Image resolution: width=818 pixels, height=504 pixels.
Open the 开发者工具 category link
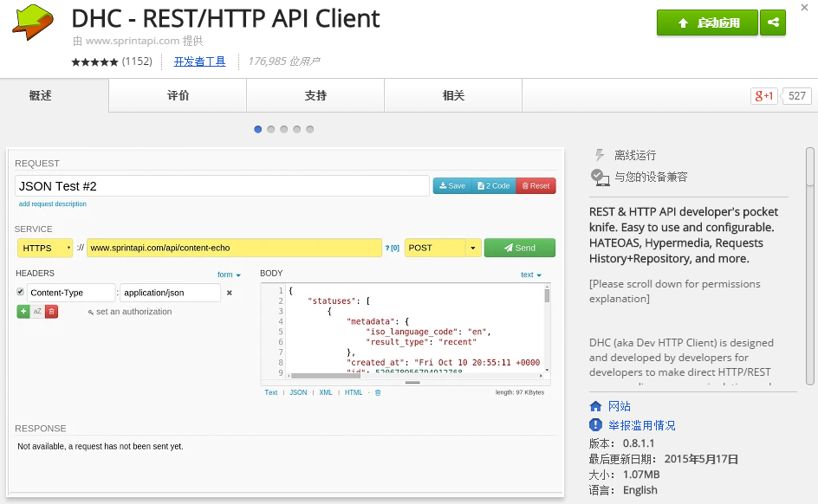coord(200,61)
